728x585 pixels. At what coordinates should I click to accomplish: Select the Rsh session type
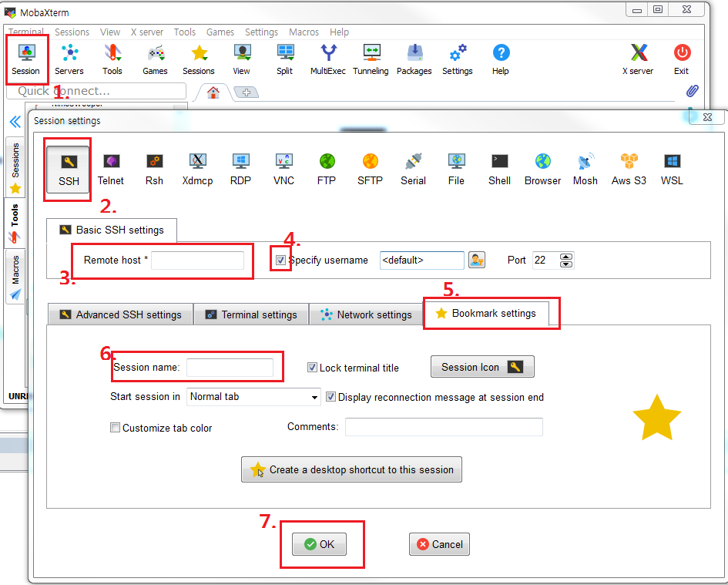click(154, 170)
